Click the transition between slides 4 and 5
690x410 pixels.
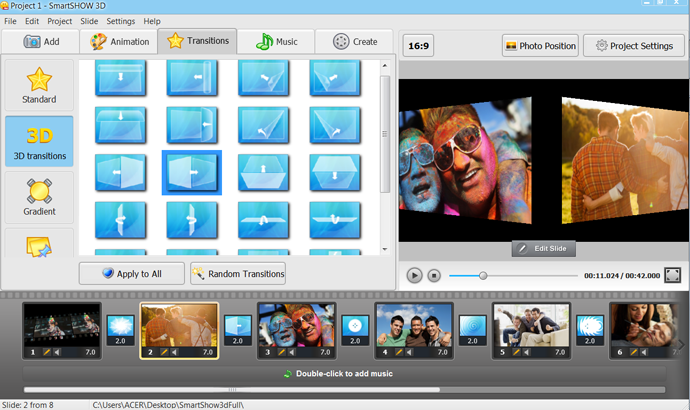coord(473,330)
